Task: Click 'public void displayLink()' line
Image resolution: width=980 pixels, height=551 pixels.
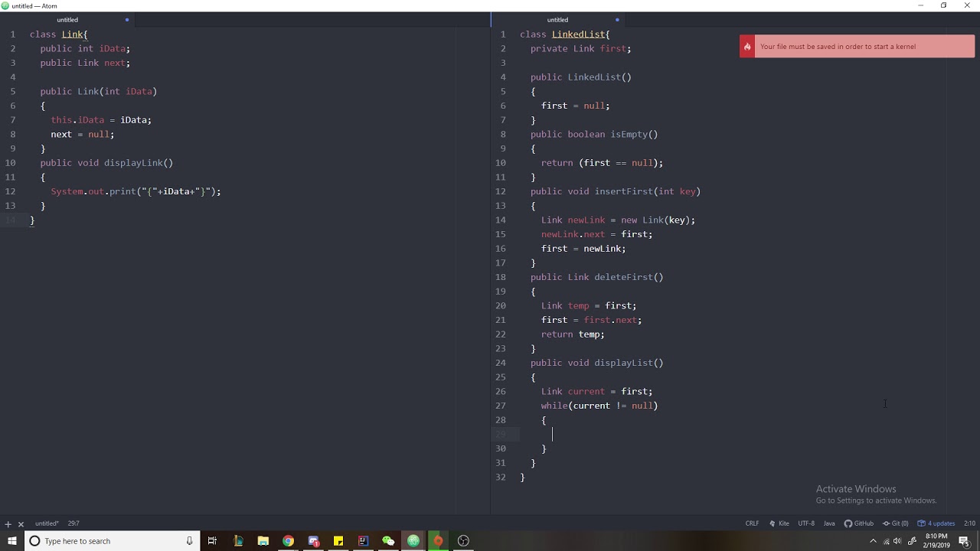Action: [x=106, y=163]
